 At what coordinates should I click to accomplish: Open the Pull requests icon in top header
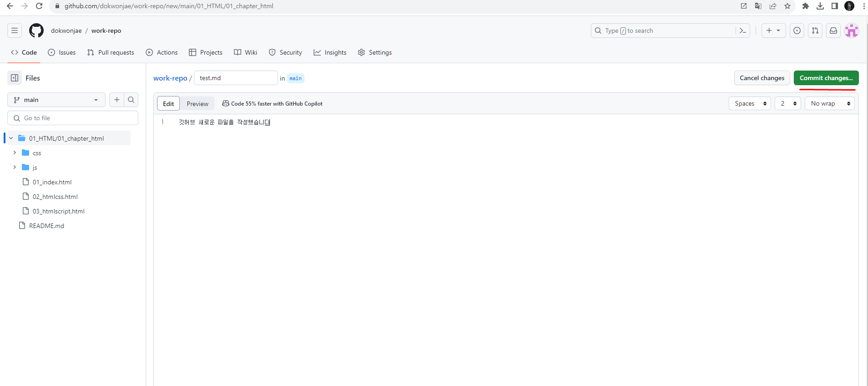click(x=815, y=30)
